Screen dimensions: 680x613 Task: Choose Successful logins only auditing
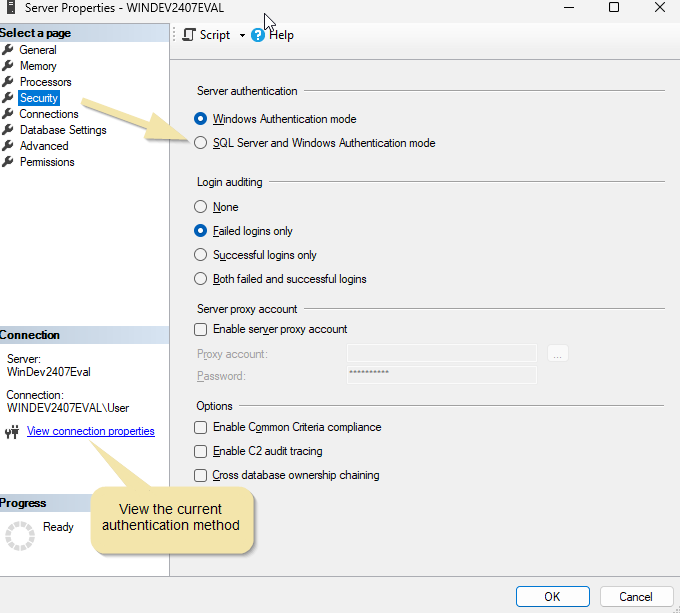tap(200, 254)
